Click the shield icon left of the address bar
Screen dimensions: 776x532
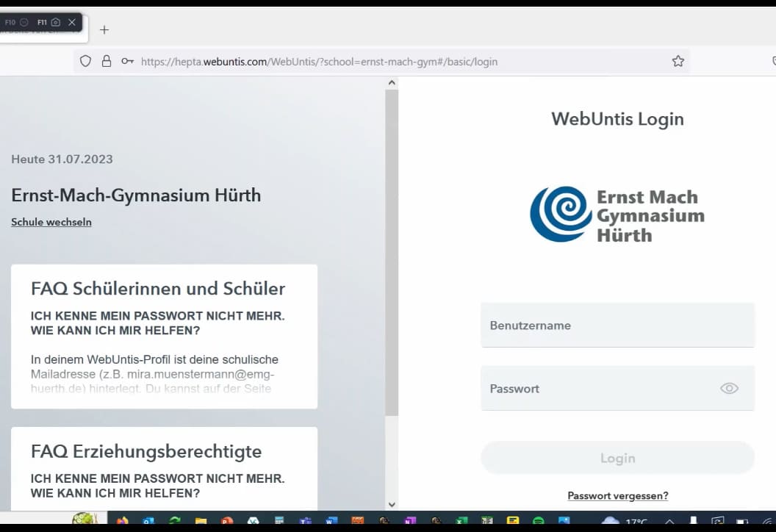[x=85, y=61]
